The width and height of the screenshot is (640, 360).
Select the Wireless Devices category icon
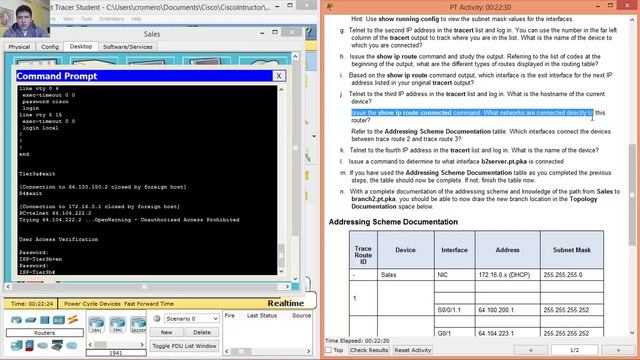(58, 320)
